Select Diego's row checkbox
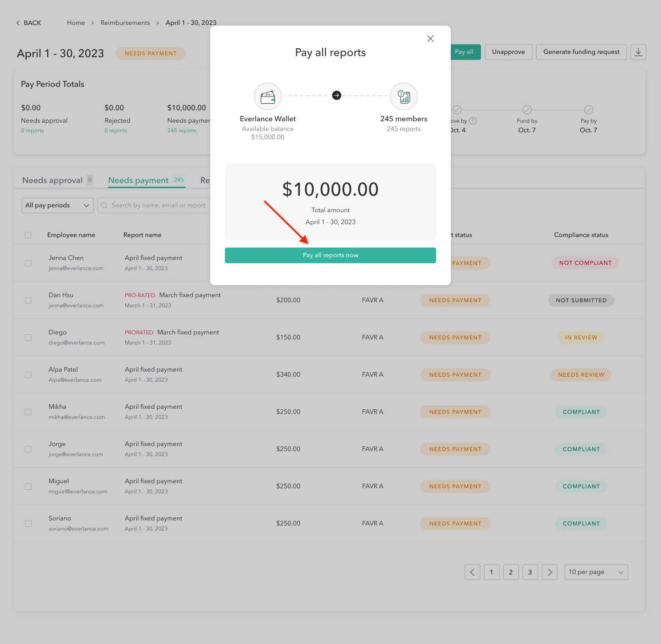Screen dimensions: 661x644 (28, 338)
